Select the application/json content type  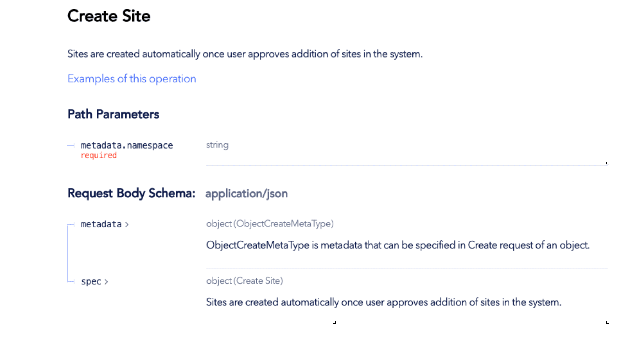point(247,194)
